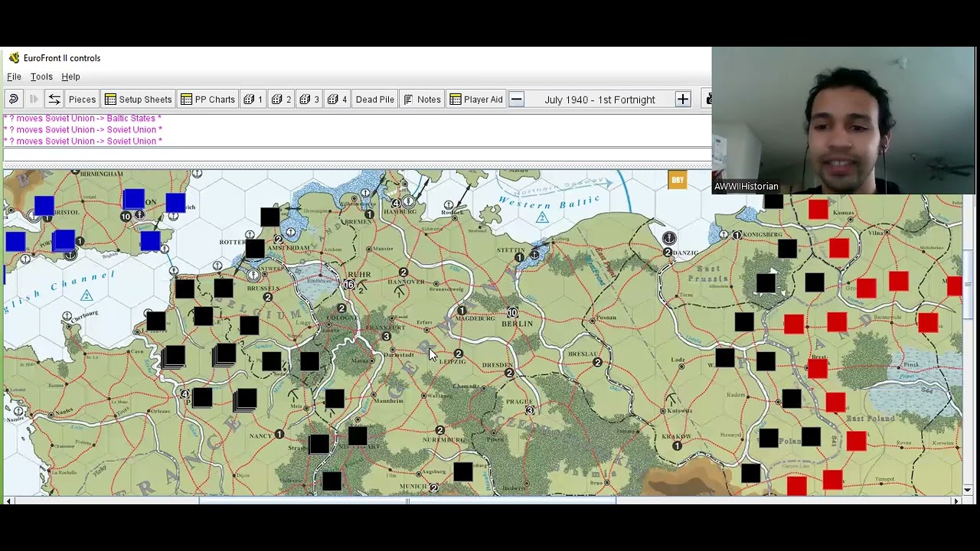The image size is (980, 551).
Task: Click the horizontal scrollbar left arrow
Action: [8, 501]
